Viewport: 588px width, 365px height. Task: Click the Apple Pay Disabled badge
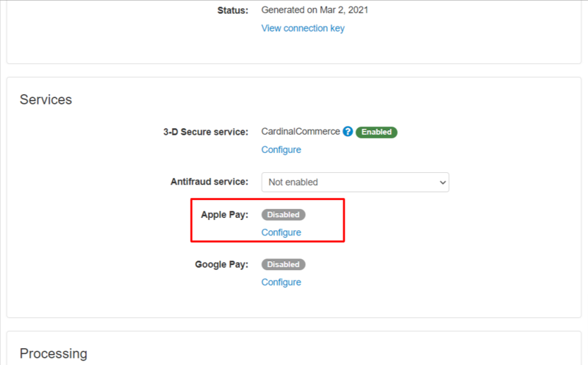coord(283,215)
